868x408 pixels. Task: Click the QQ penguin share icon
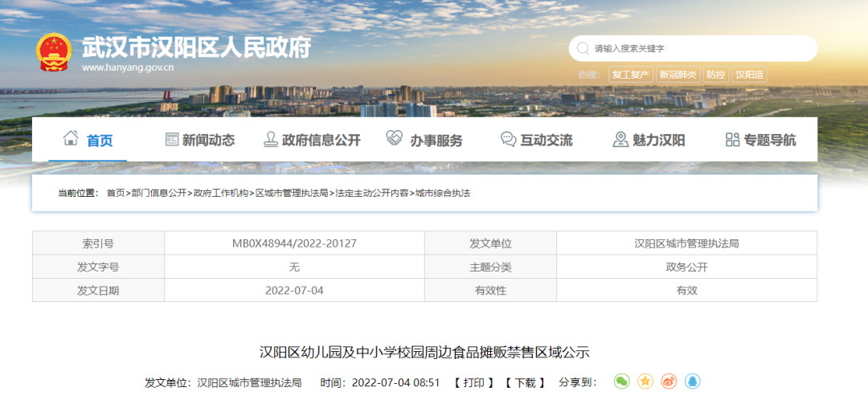[692, 381]
